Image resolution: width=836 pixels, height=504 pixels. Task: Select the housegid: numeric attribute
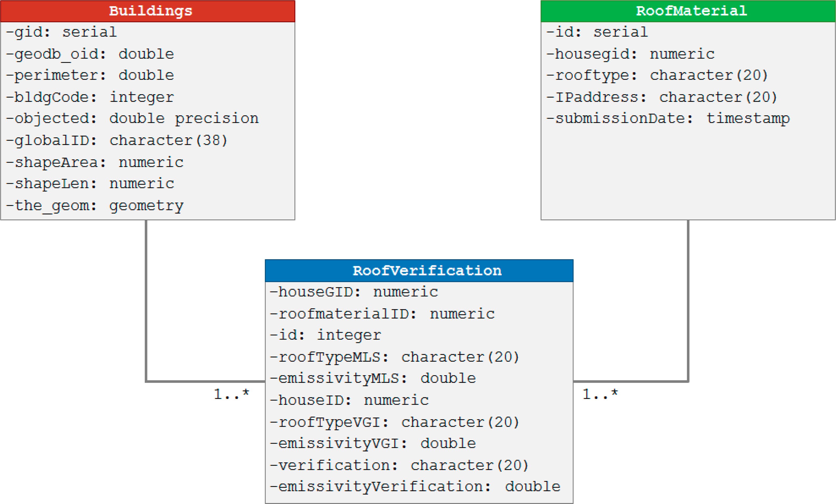point(630,54)
